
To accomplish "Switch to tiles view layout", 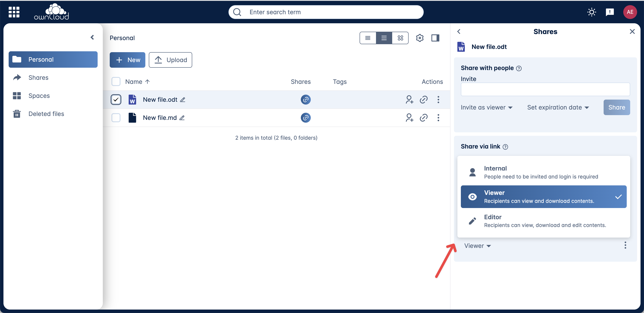I will point(400,38).
